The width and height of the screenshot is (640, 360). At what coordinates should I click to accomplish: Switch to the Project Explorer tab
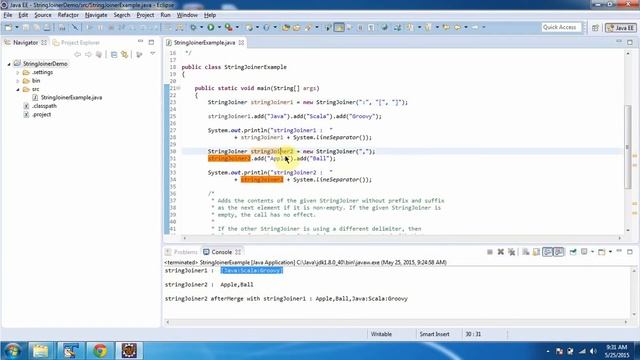pyautogui.click(x=76, y=42)
